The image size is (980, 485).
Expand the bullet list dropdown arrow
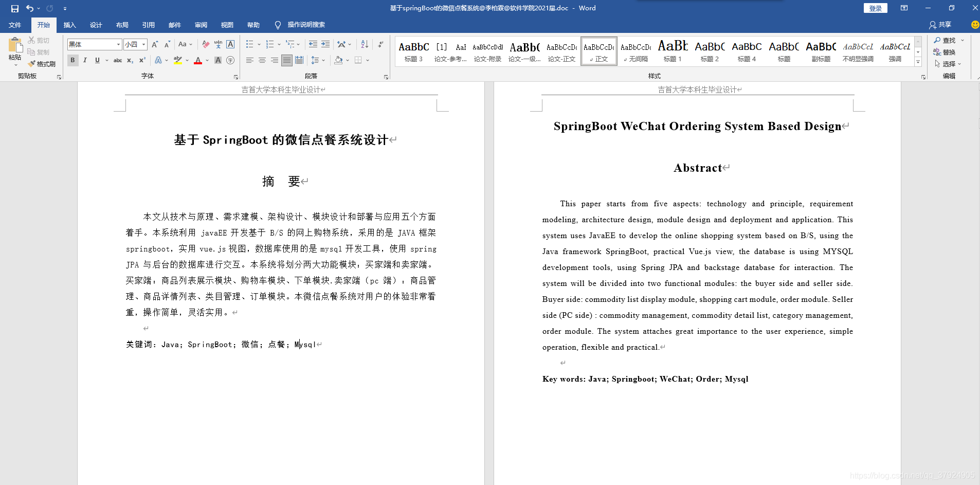click(x=259, y=44)
